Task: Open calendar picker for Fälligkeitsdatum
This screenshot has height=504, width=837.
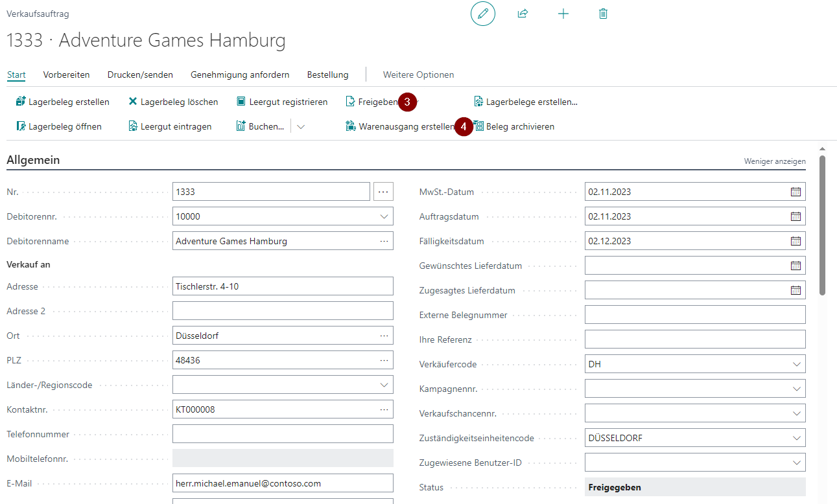Action: click(x=796, y=241)
